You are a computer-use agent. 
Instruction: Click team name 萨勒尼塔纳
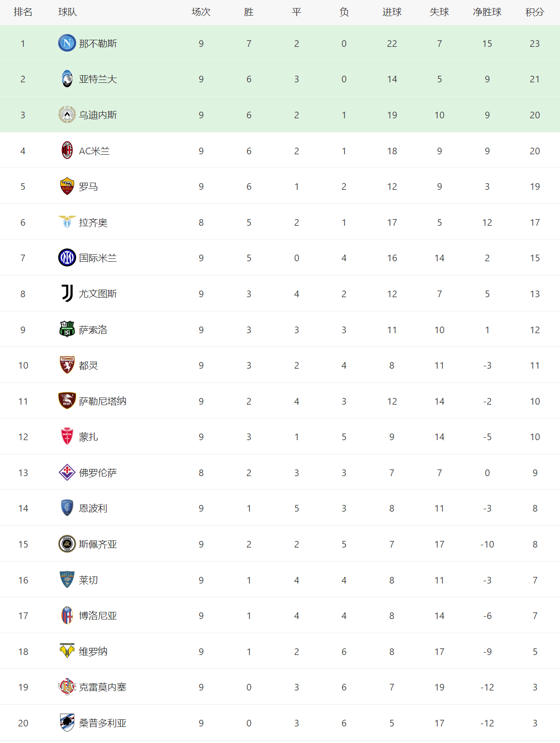coord(103,401)
